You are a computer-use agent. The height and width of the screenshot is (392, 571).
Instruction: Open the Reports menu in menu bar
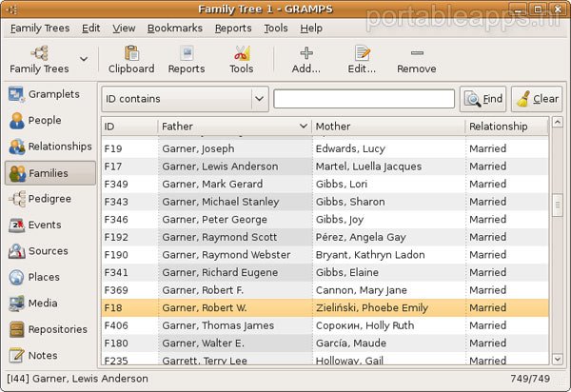point(233,29)
